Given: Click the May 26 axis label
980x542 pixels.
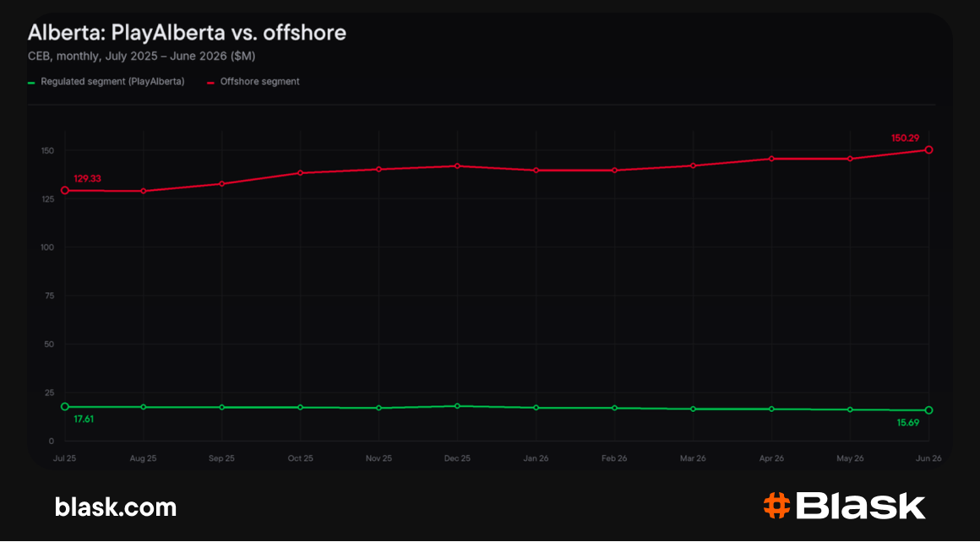Looking at the screenshot, I should [x=850, y=458].
